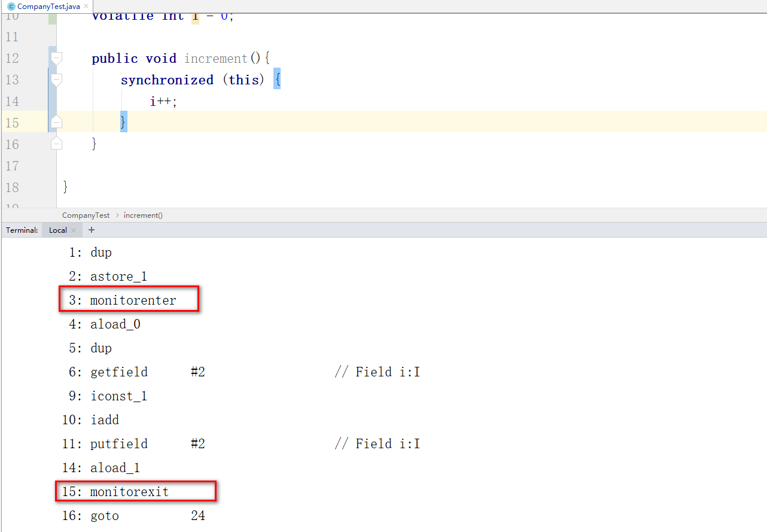Screen dimensions: 767x532
Task: Click the 'putfield' instruction in terminal
Action: point(118,444)
